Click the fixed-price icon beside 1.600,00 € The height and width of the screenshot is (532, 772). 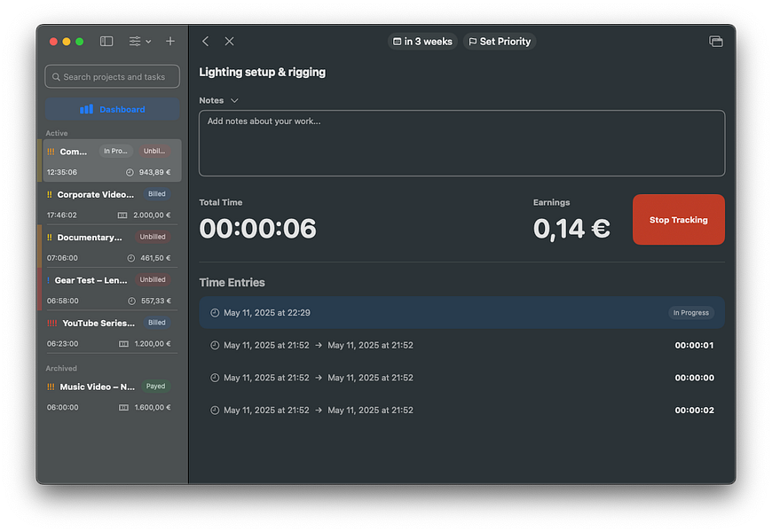(123, 408)
